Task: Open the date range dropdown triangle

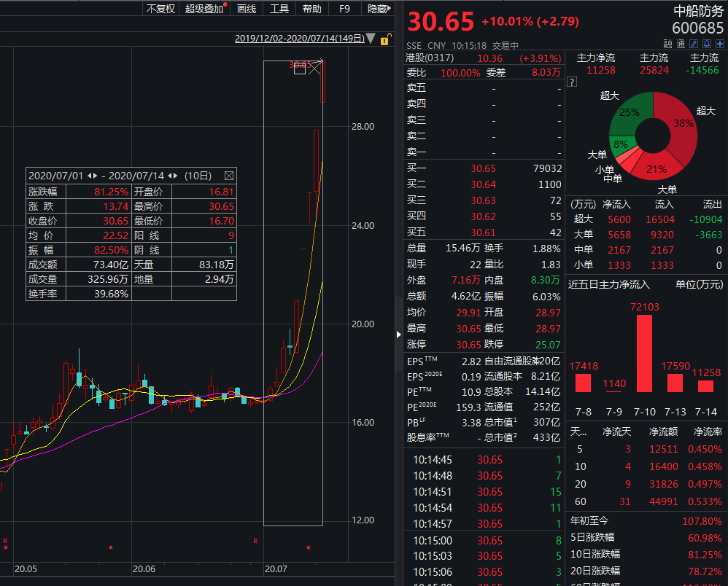Action: 371,39
